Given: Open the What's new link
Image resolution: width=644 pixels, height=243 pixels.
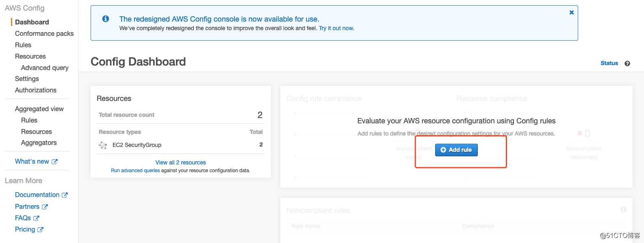Looking at the screenshot, I should click(32, 161).
